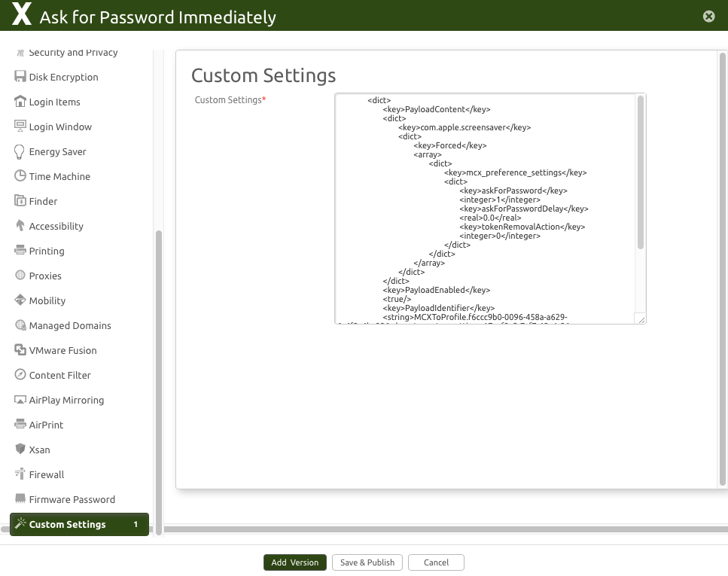This screenshot has width=728, height=576.
Task: Click the Custom Settings heading
Action: pyautogui.click(x=263, y=75)
